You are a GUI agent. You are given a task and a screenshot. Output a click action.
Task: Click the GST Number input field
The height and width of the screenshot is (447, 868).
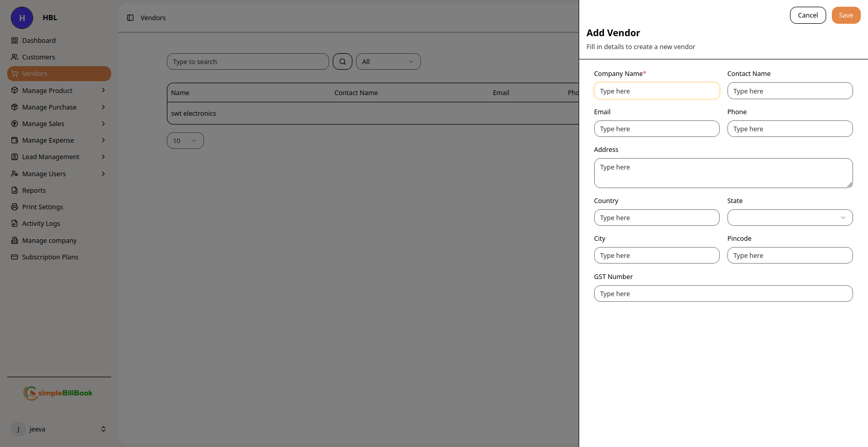click(723, 294)
